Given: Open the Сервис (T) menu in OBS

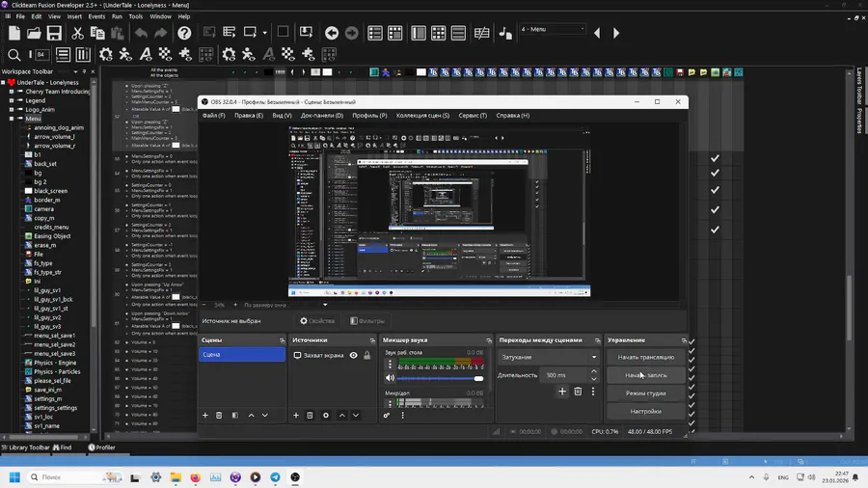Looking at the screenshot, I should [473, 116].
